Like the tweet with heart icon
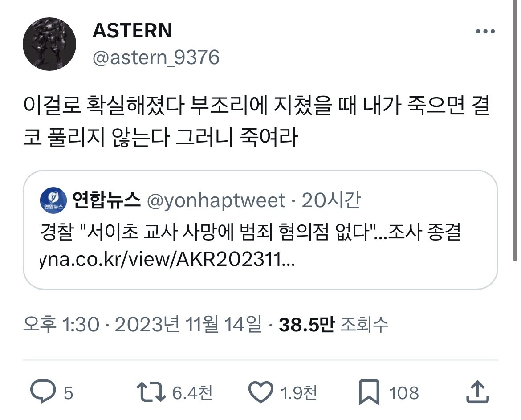This screenshot has width=521, height=420. (x=261, y=392)
